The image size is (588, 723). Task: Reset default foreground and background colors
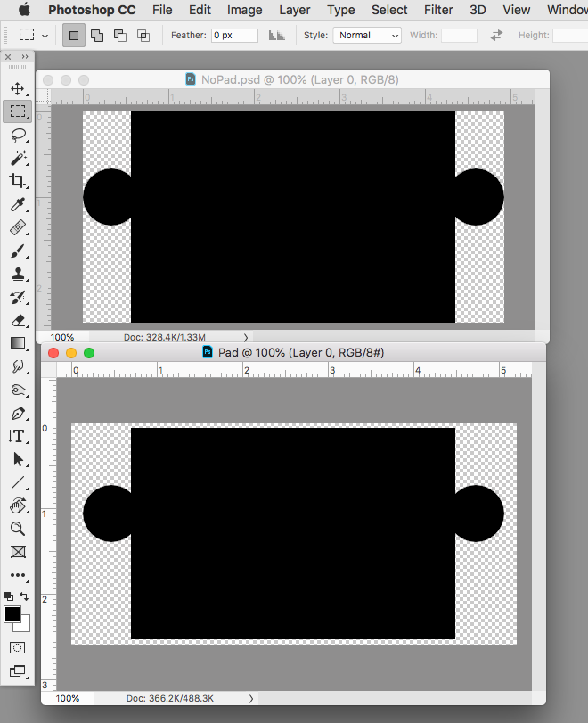(9, 596)
